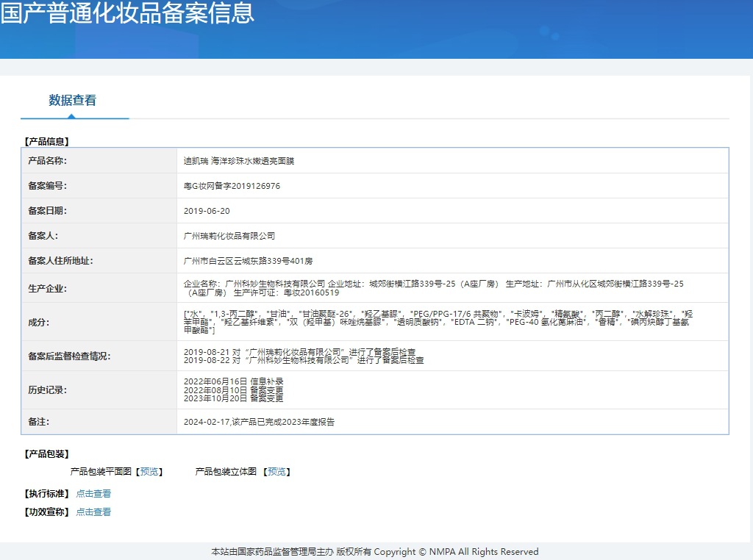The width and height of the screenshot is (753, 560).
Task: Click the 备案人 row label
Action: point(43,236)
